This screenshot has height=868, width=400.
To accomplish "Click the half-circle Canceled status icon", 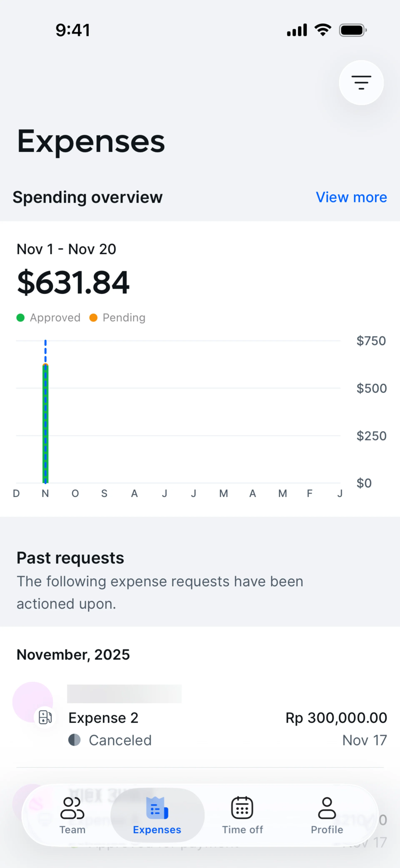I will coord(74,740).
